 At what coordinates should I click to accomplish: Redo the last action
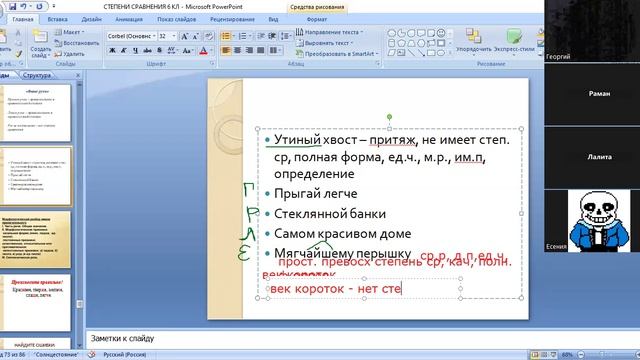[39, 7]
